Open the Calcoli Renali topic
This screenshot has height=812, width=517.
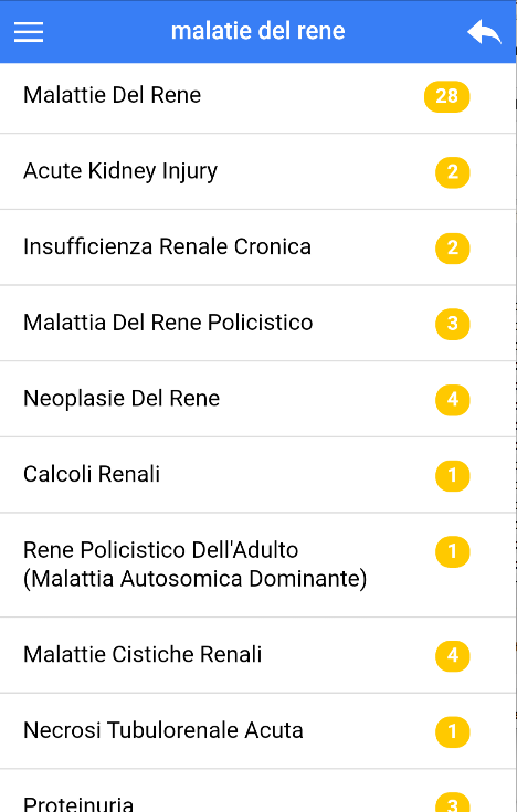92,474
